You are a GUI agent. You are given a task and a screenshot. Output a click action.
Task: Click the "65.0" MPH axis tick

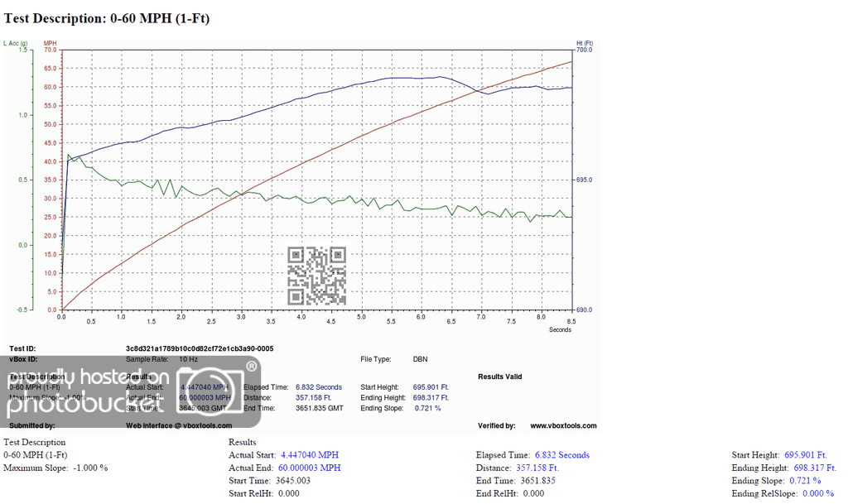coord(51,69)
